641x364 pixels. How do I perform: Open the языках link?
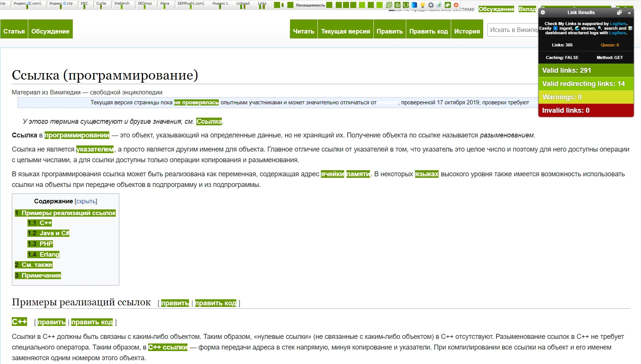427,174
